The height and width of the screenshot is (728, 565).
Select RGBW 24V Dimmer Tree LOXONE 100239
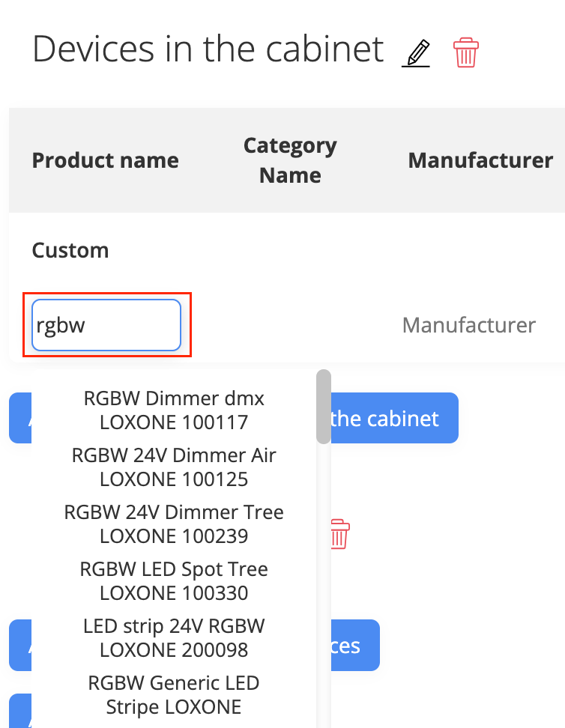(x=174, y=524)
